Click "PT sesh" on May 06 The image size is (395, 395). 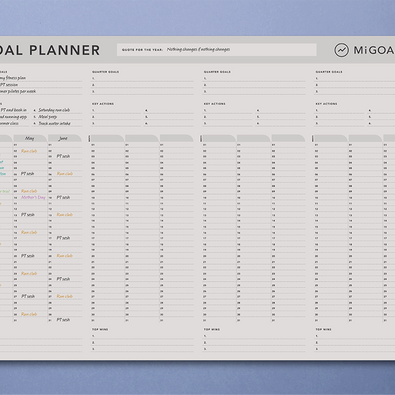(28, 174)
